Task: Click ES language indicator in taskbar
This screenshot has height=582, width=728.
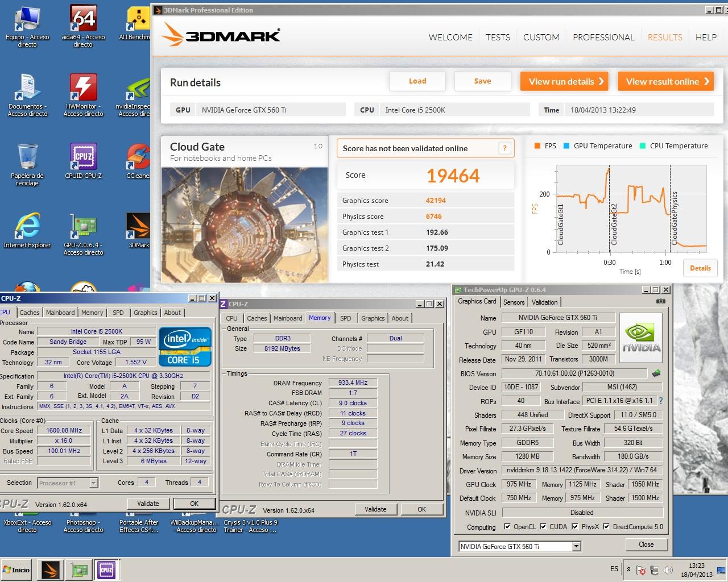Action: [614, 569]
